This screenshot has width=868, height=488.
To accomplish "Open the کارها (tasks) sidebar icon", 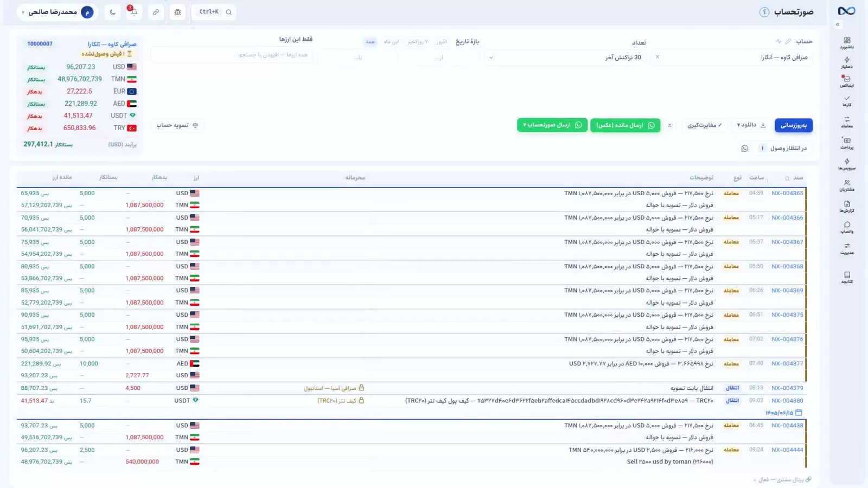I will (847, 101).
